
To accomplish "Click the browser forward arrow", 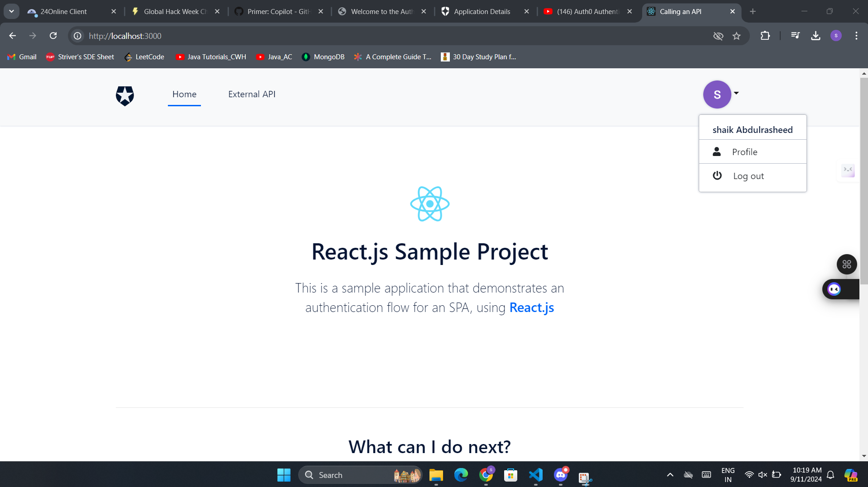I will click(33, 36).
